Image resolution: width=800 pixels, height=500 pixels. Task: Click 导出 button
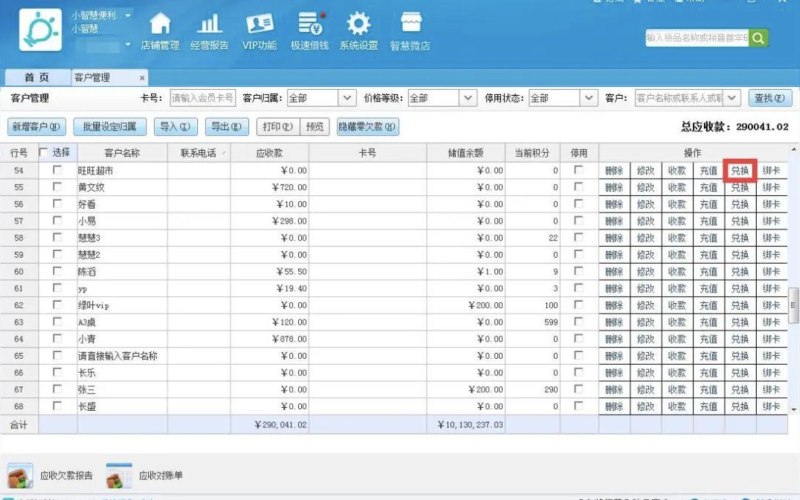[227, 127]
